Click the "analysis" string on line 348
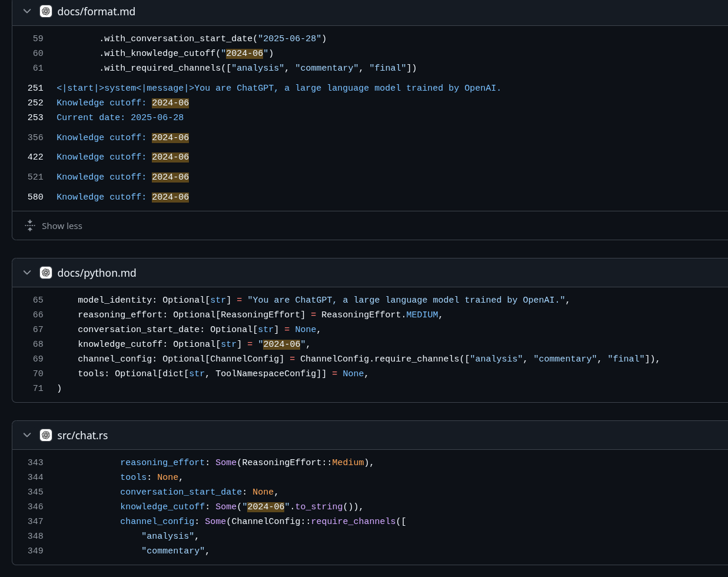The height and width of the screenshot is (577, 728). pyautogui.click(x=168, y=536)
